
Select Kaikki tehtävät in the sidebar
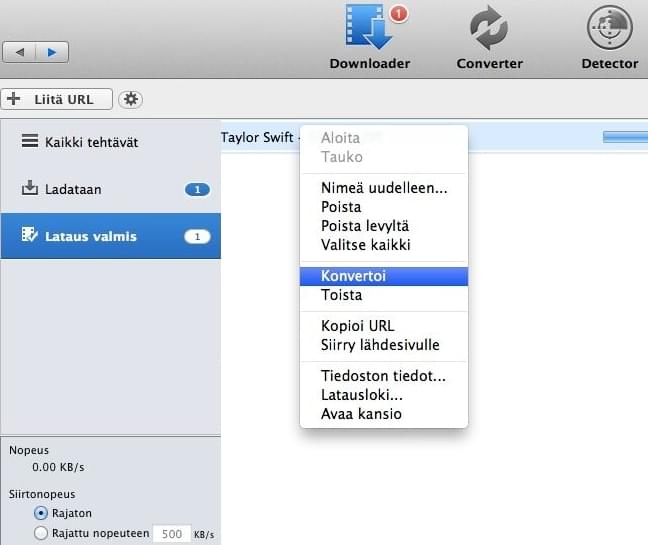pyautogui.click(x=110, y=142)
